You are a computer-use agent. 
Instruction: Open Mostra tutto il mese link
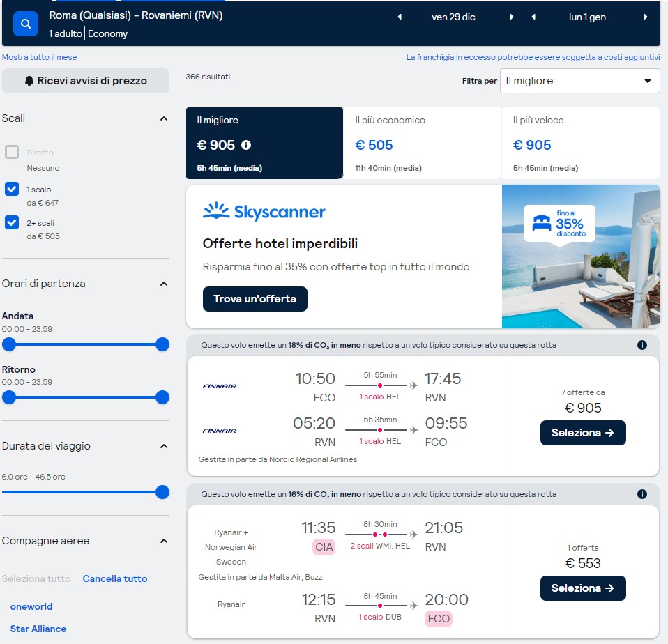pos(39,57)
